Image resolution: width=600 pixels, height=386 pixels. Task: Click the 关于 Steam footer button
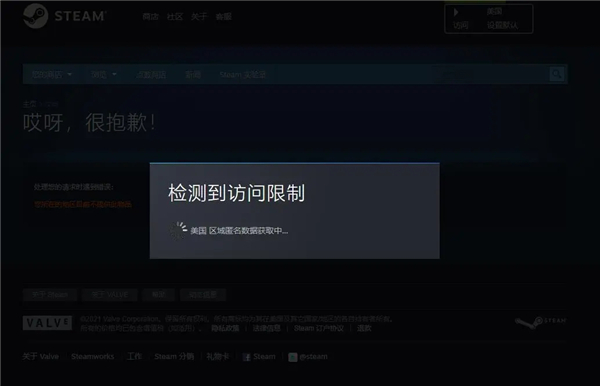50,295
